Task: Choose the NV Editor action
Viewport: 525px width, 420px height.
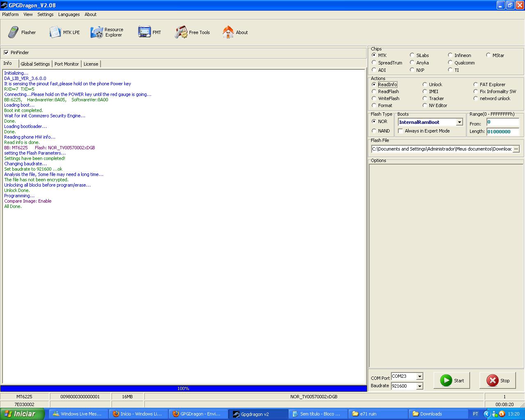Action: coord(425,105)
